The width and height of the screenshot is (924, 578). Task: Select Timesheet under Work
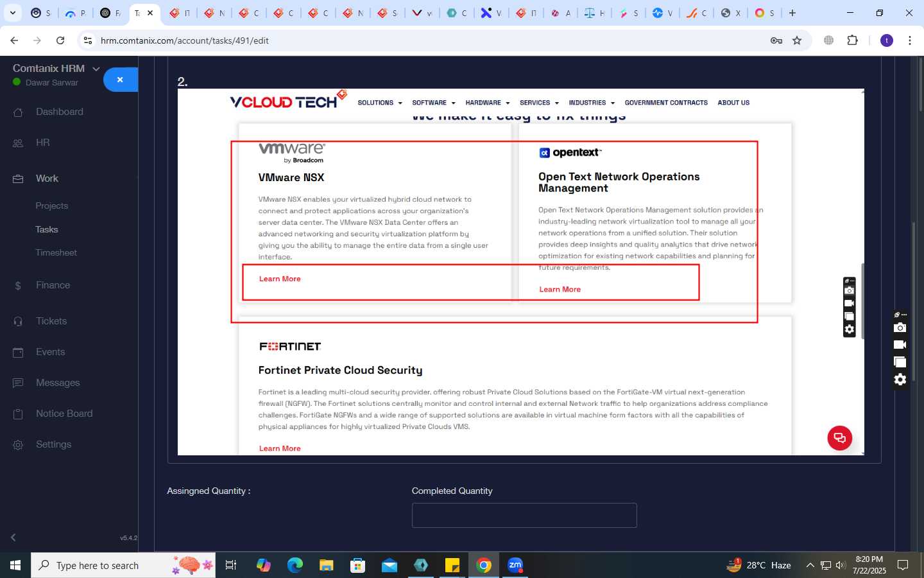[x=56, y=252]
